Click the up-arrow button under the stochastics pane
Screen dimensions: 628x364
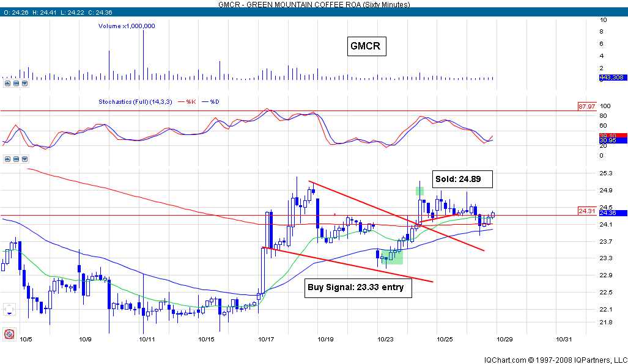coord(7,159)
